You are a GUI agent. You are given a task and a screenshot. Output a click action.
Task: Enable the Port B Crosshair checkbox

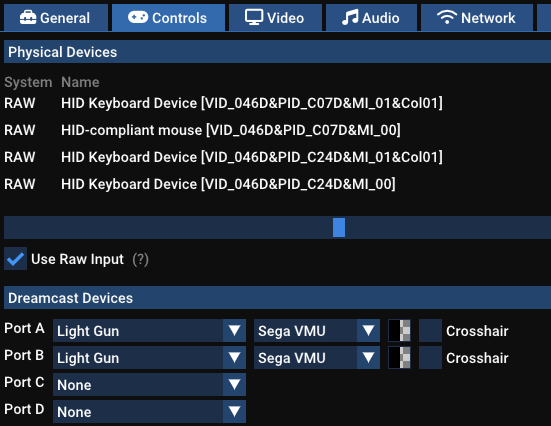[430, 358]
